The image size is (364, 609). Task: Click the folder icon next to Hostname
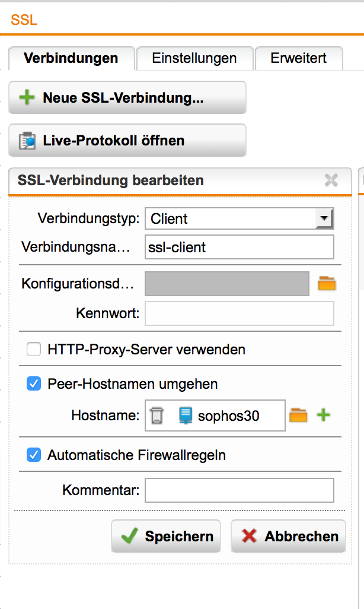tap(298, 415)
